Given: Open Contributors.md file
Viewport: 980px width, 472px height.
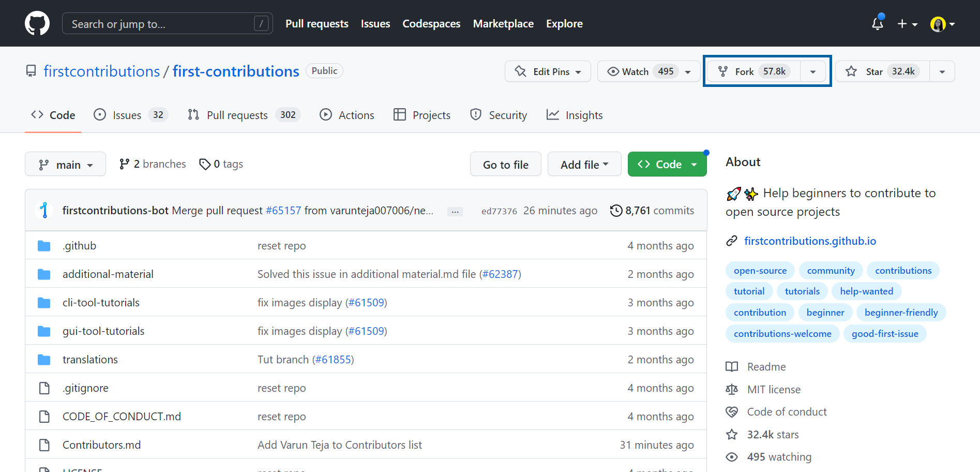Looking at the screenshot, I should (x=101, y=445).
